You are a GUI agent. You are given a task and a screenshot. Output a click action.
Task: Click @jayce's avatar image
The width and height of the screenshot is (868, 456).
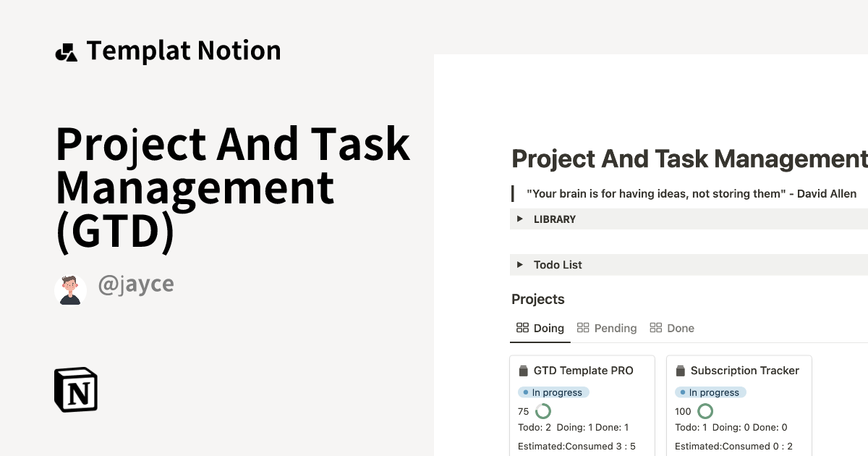(70, 289)
